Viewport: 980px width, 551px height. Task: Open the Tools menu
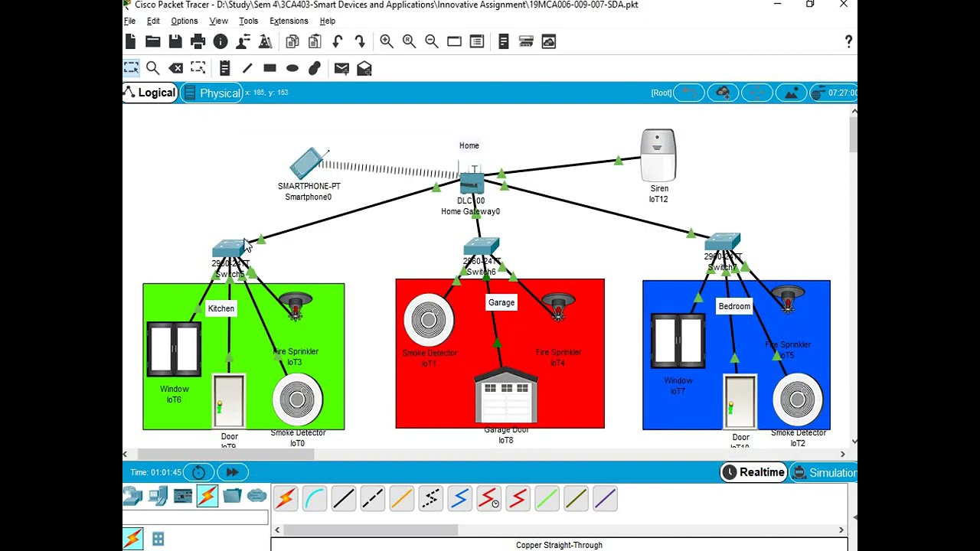(248, 21)
